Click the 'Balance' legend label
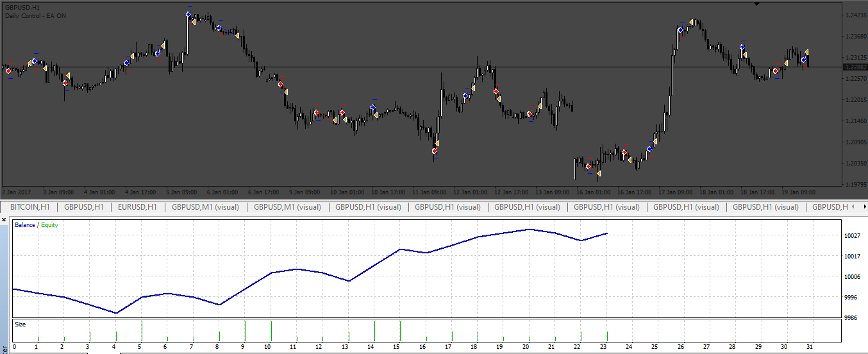 [25, 225]
